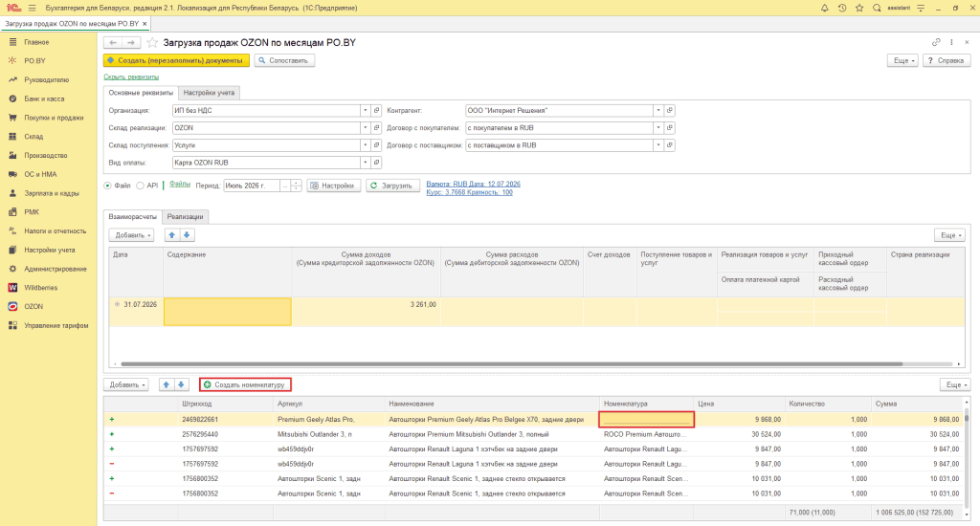
Task: Open lower Добавить dropdown button
Action: point(125,384)
